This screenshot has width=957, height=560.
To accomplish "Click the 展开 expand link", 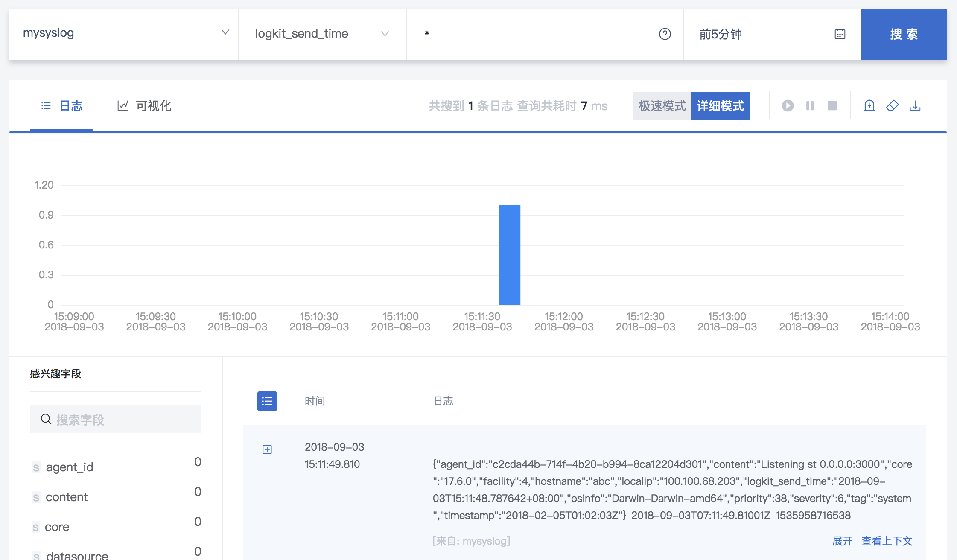I will click(x=842, y=541).
